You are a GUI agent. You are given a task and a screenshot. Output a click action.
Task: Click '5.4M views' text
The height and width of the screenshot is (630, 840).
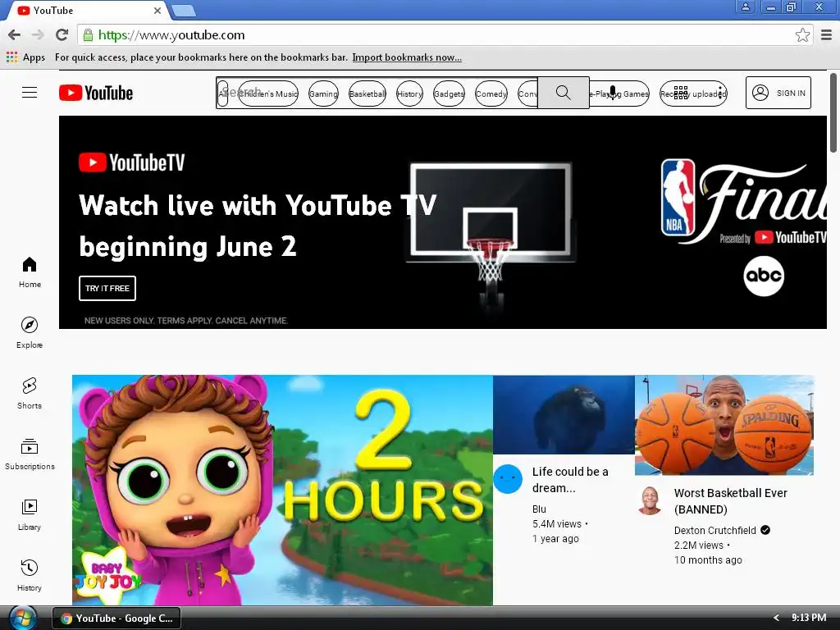tap(557, 524)
